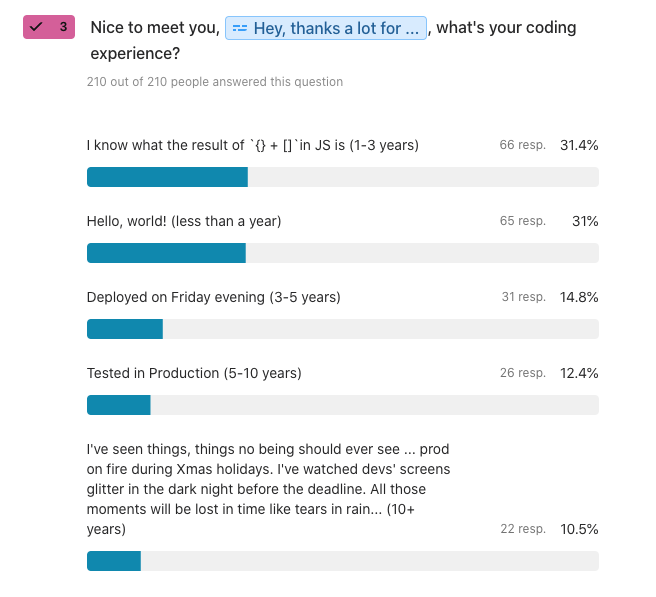Select the 'Hello, world! (less than a year)' label

click(184, 221)
